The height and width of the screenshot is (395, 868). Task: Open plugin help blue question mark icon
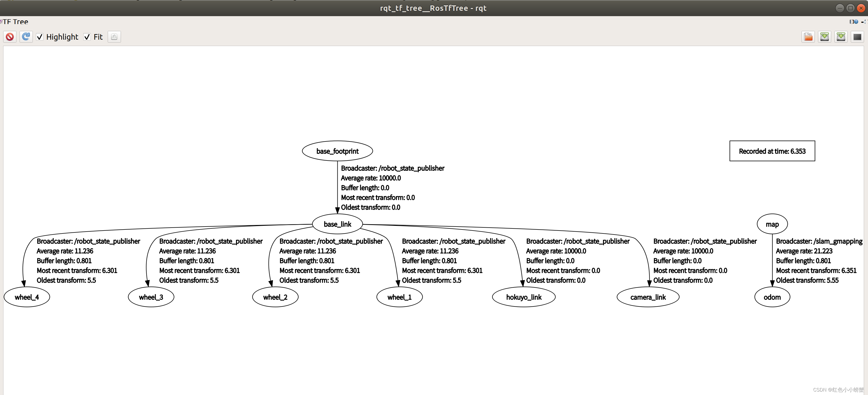coord(856,22)
